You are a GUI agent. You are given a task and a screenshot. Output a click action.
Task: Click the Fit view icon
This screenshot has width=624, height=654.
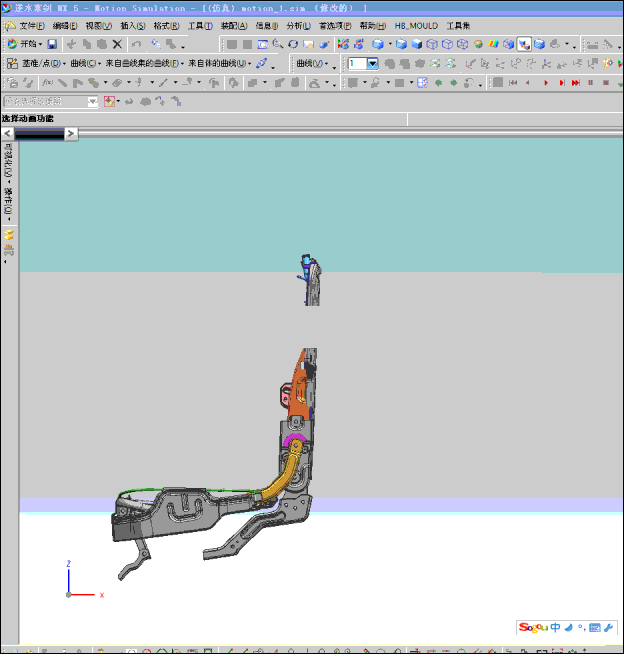coord(262,44)
